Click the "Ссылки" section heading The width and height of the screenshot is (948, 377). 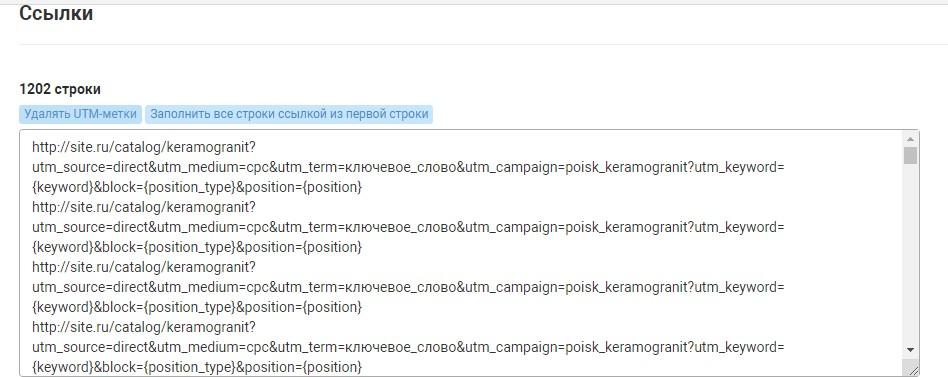click(56, 13)
